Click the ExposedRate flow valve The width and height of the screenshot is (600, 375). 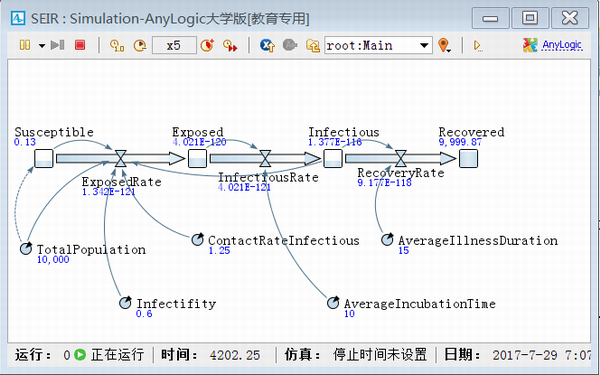pyautogui.click(x=121, y=158)
